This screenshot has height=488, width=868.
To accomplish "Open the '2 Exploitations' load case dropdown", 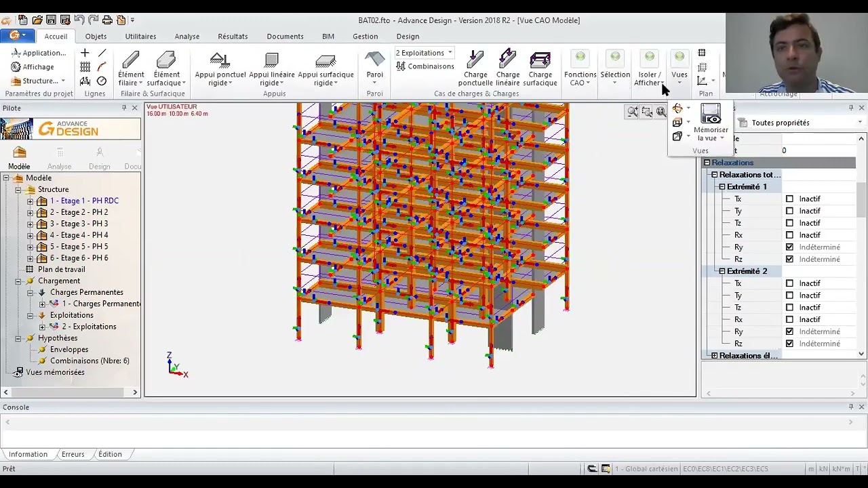I will [449, 52].
